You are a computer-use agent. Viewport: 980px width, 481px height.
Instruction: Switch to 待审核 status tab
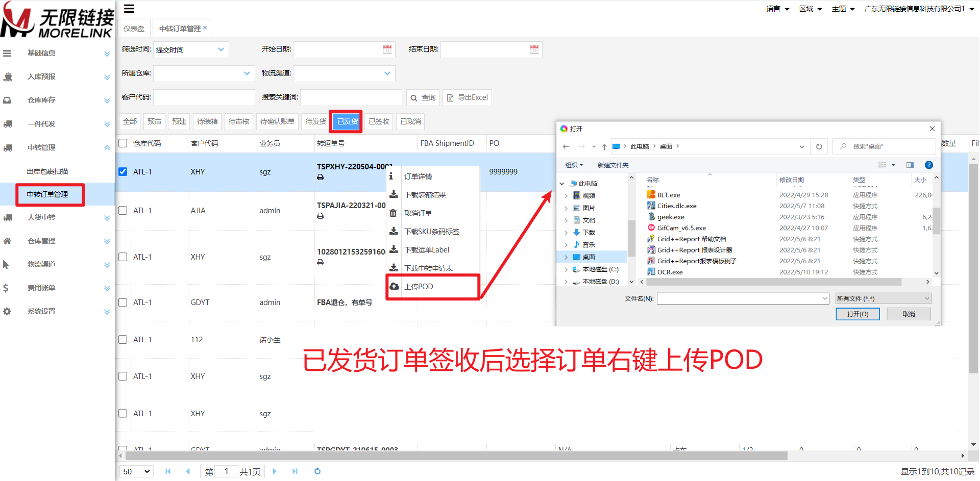[239, 121]
